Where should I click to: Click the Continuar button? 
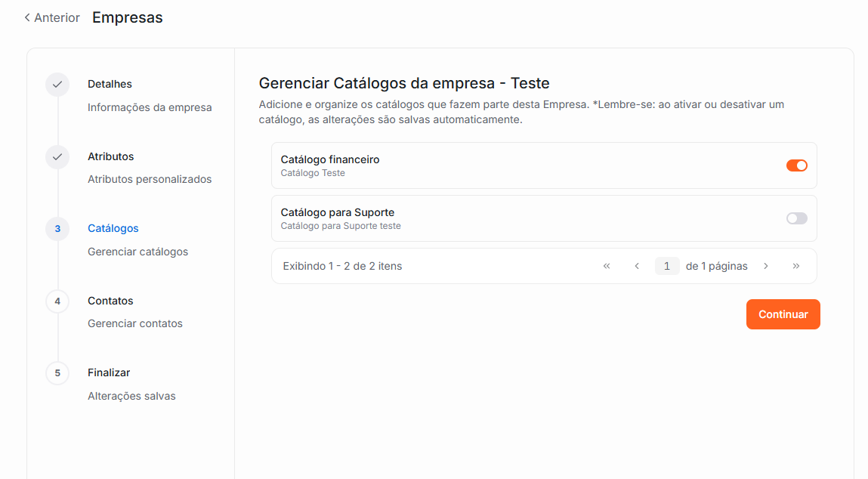pyautogui.click(x=783, y=314)
